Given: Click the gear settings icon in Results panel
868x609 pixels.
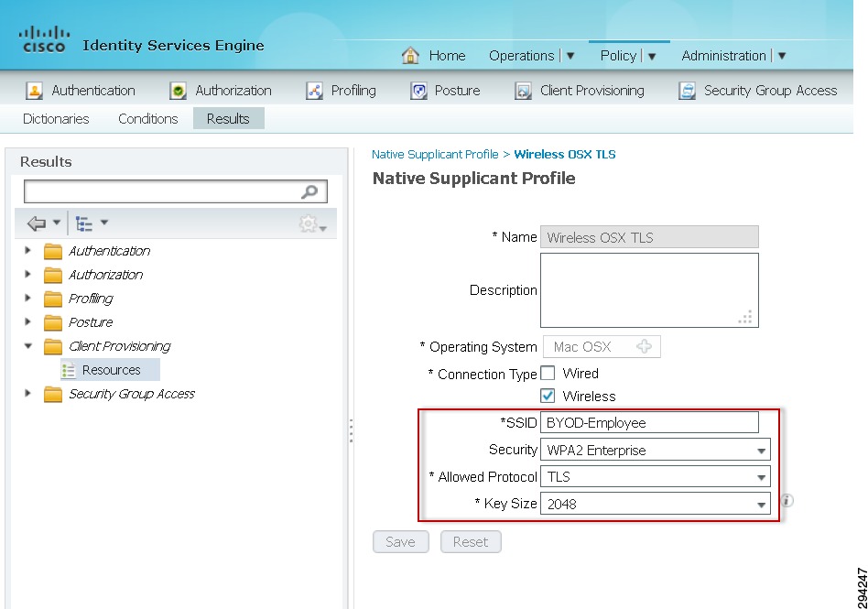Looking at the screenshot, I should tap(309, 223).
